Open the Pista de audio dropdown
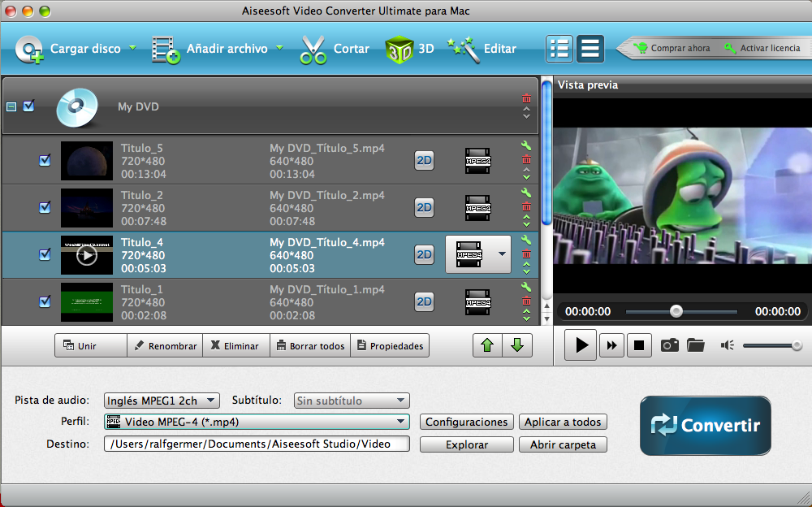812x507 pixels. point(162,401)
